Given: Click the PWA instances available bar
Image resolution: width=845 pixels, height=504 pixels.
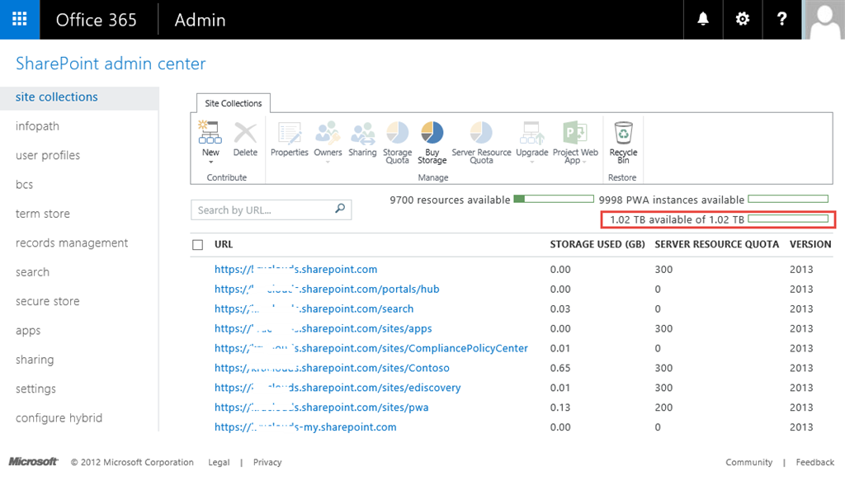Looking at the screenshot, I should (788, 200).
